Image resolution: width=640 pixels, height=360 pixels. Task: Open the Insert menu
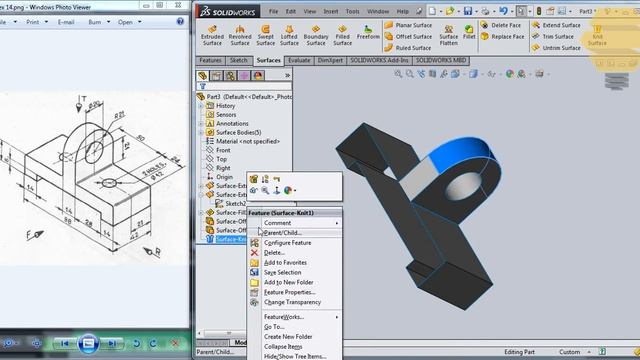[x=331, y=11]
